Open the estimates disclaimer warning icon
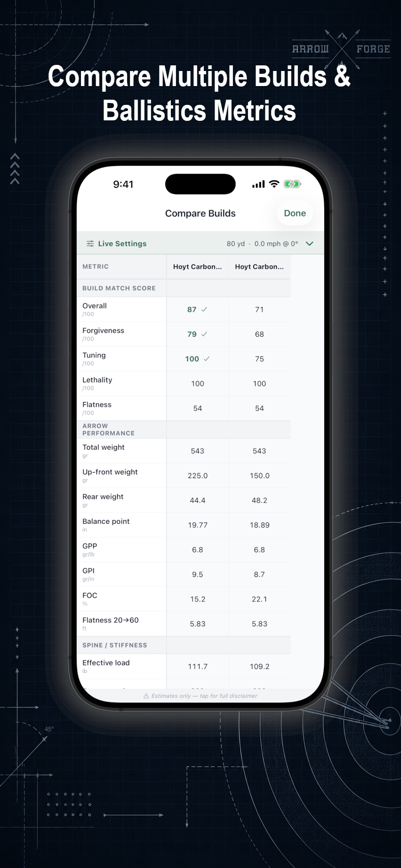 point(146,696)
